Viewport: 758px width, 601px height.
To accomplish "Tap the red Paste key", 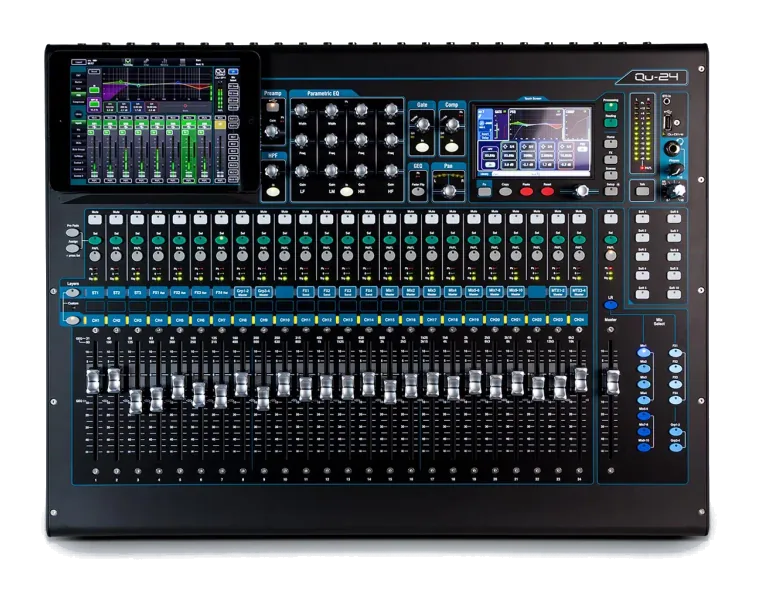I will tap(526, 191).
